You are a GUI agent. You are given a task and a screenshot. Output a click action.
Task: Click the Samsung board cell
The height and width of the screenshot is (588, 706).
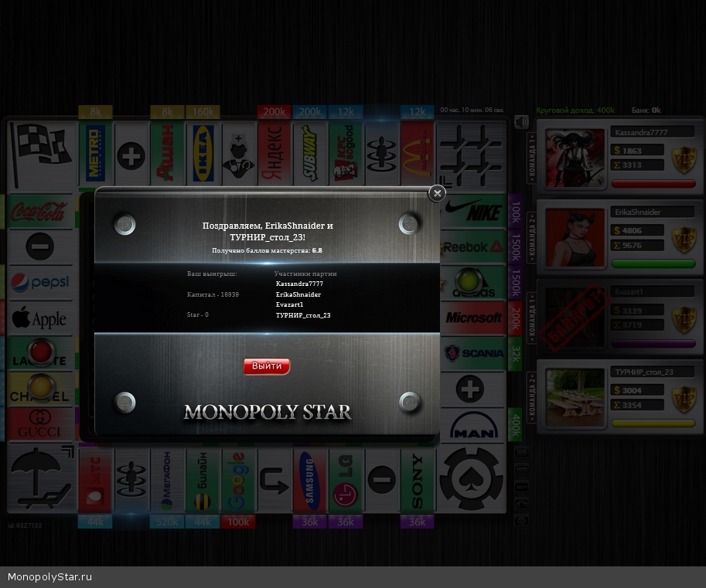pyautogui.click(x=310, y=481)
